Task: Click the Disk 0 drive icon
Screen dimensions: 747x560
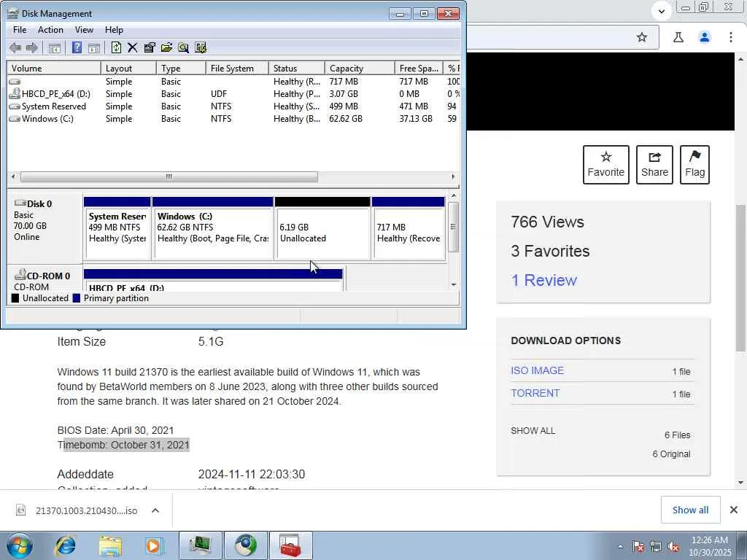Action: [20, 203]
